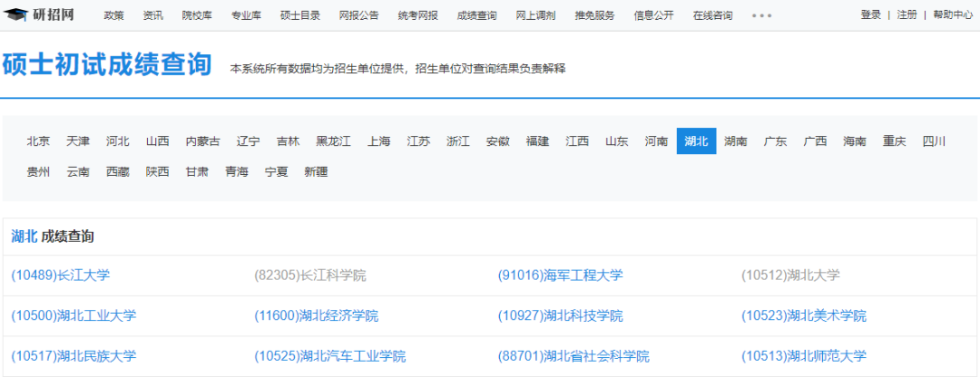The width and height of the screenshot is (980, 377).
Task: Select the 新疆 province tab
Action: [317, 171]
